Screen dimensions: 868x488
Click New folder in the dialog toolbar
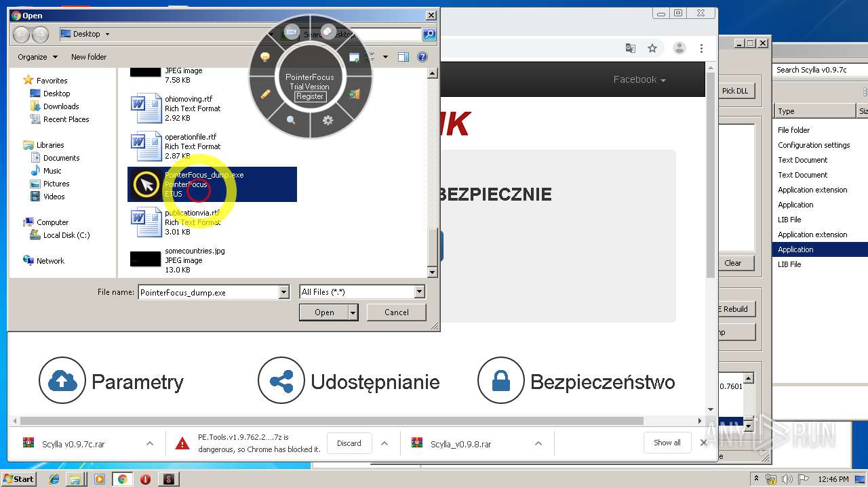click(x=89, y=57)
